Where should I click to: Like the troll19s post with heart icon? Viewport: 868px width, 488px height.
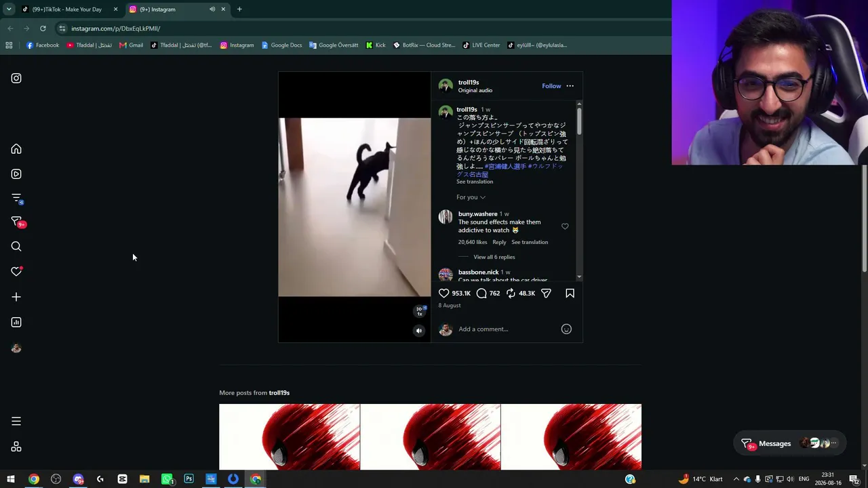444,293
